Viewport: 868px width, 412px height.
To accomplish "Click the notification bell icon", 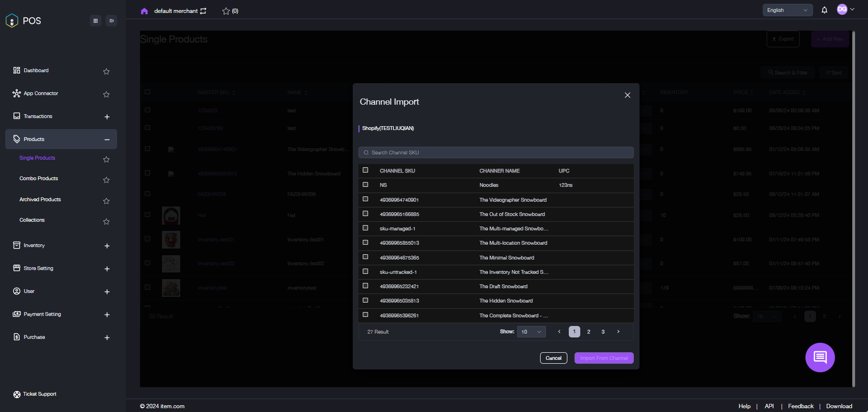I will pyautogui.click(x=825, y=10).
